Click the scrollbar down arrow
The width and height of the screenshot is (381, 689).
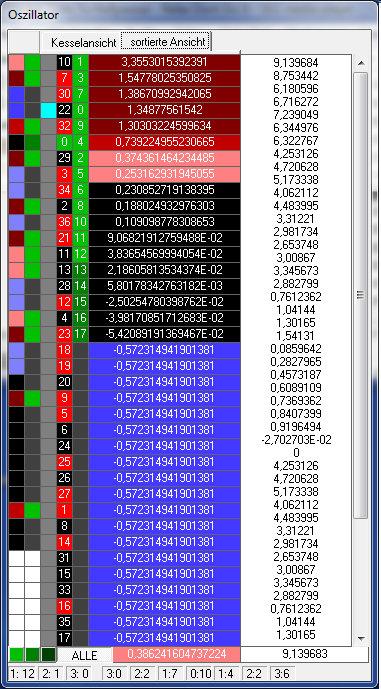click(361, 638)
